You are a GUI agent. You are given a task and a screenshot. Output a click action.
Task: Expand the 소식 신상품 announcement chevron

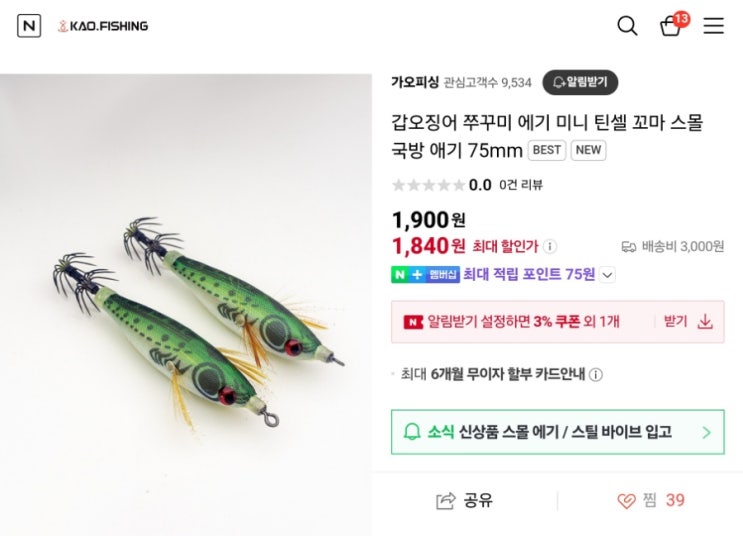click(x=706, y=432)
